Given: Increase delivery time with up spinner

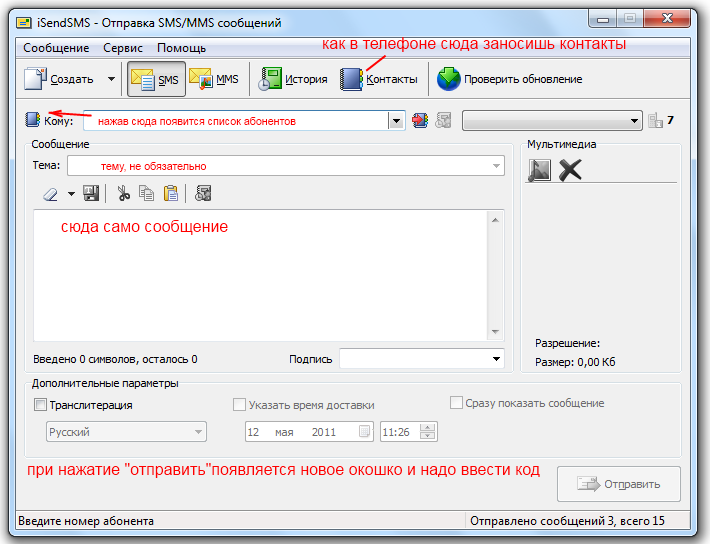Looking at the screenshot, I should (427, 427).
